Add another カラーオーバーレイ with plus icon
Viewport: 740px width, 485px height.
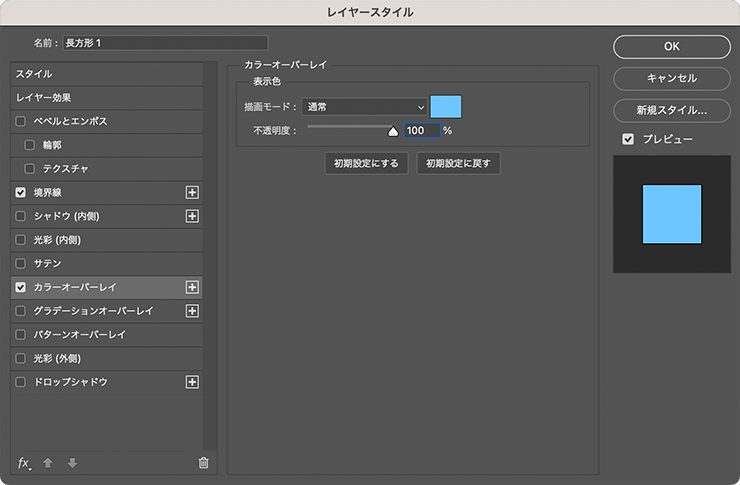click(192, 287)
